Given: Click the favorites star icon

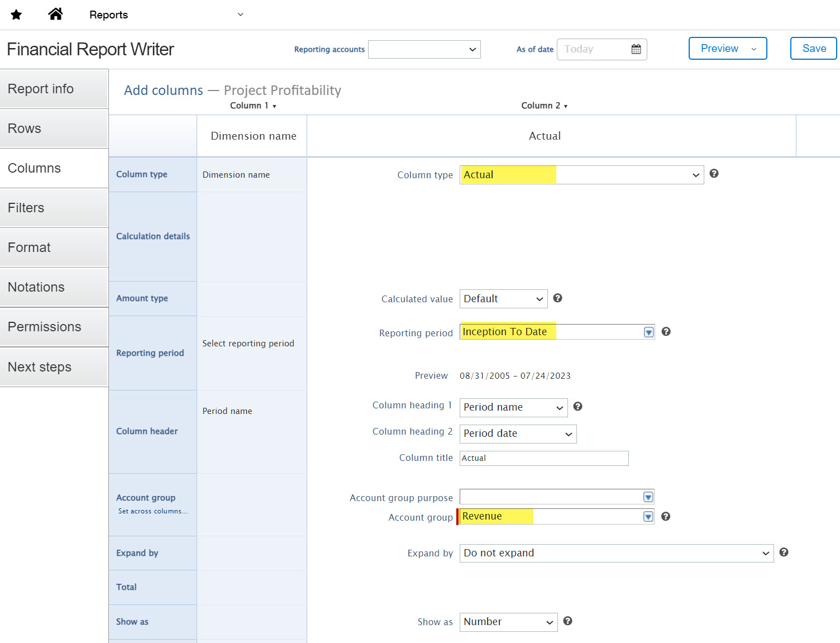Looking at the screenshot, I should tap(16, 15).
